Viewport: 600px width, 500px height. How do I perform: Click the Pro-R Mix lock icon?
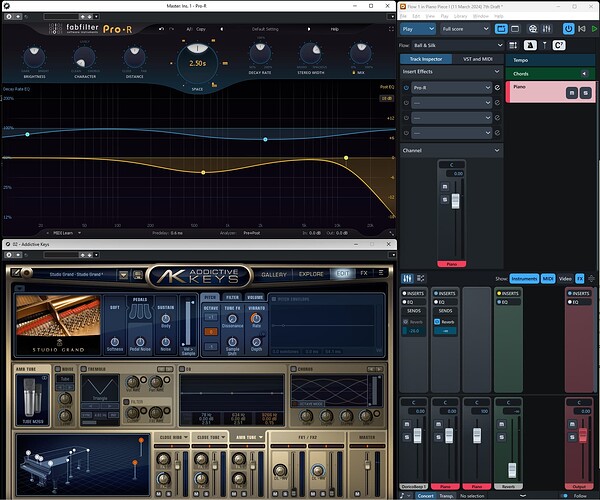tap(354, 73)
